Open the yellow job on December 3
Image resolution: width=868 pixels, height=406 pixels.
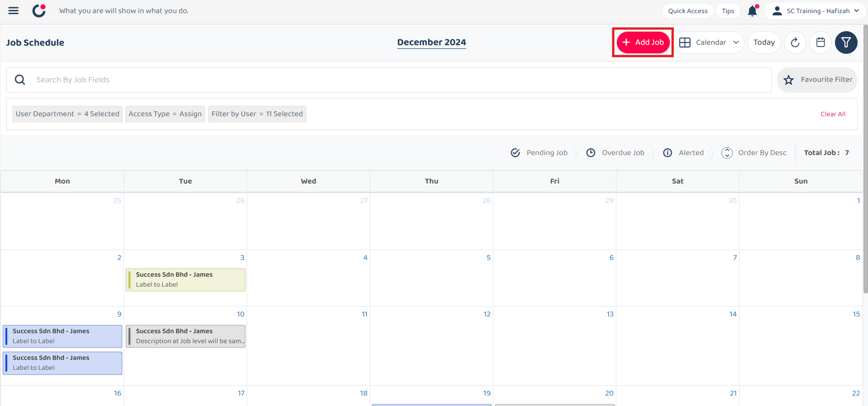(186, 280)
